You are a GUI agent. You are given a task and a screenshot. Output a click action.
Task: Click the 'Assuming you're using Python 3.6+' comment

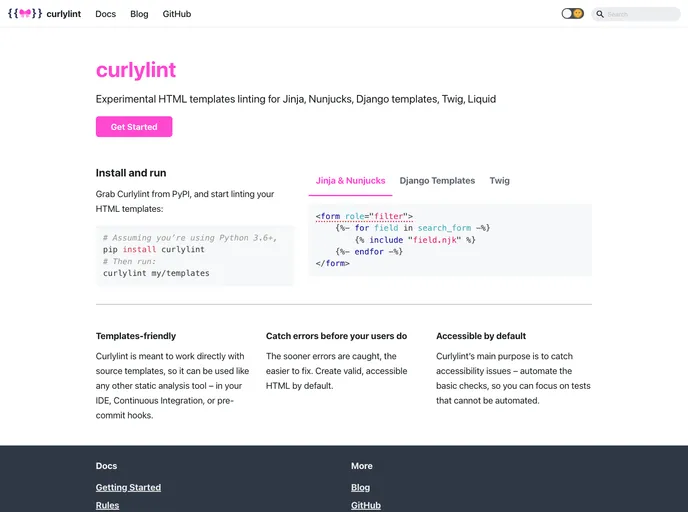[190, 238]
